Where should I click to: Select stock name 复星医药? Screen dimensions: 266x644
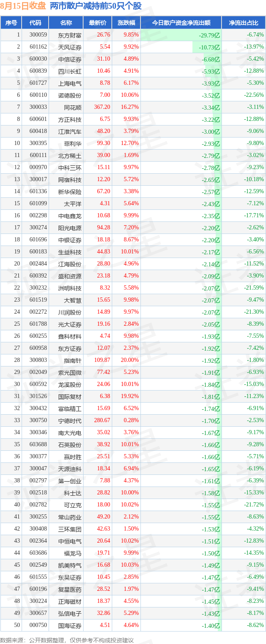[70, 589]
